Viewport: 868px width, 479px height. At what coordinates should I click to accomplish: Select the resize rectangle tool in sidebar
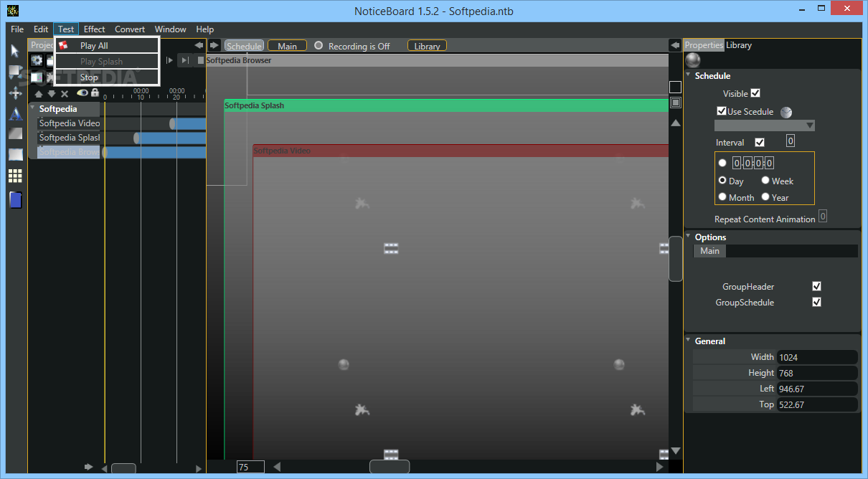tap(15, 71)
